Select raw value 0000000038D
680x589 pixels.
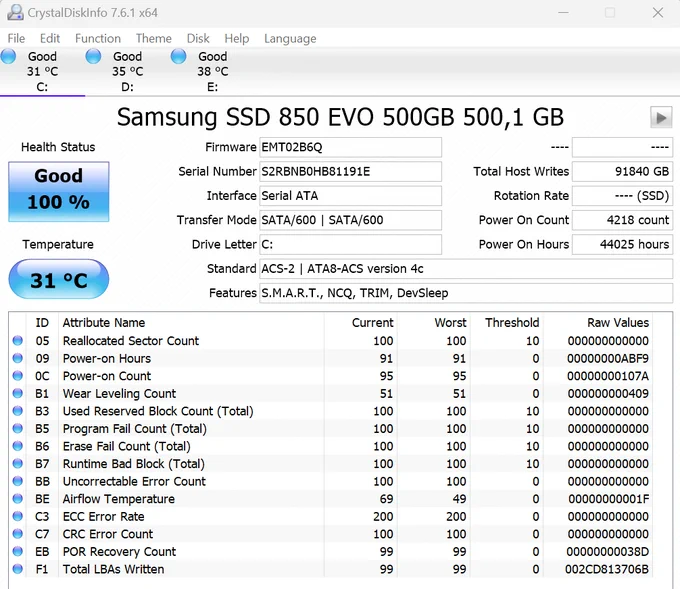point(608,552)
